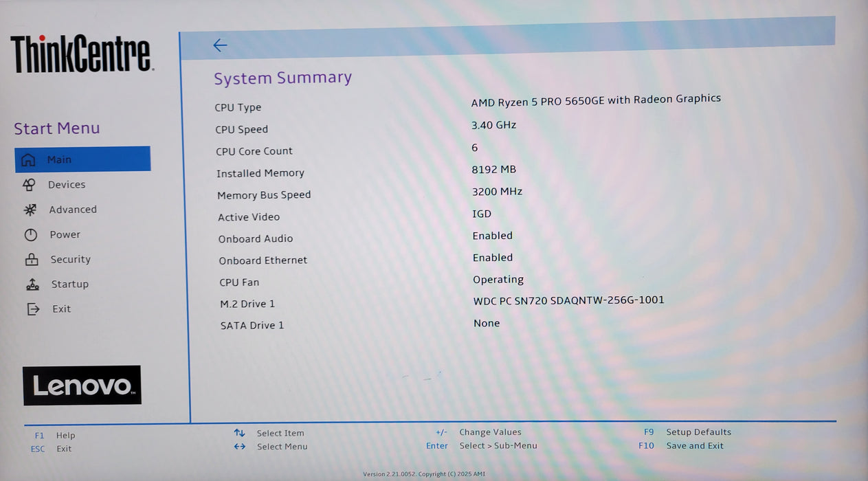Click the 3.40 GHz value
The height and width of the screenshot is (481, 868).
tap(493, 125)
